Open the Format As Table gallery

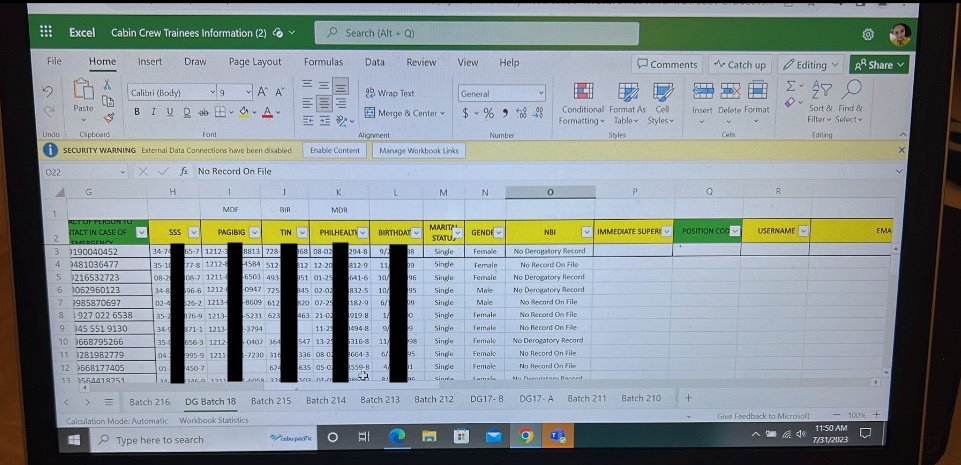pyautogui.click(x=627, y=103)
